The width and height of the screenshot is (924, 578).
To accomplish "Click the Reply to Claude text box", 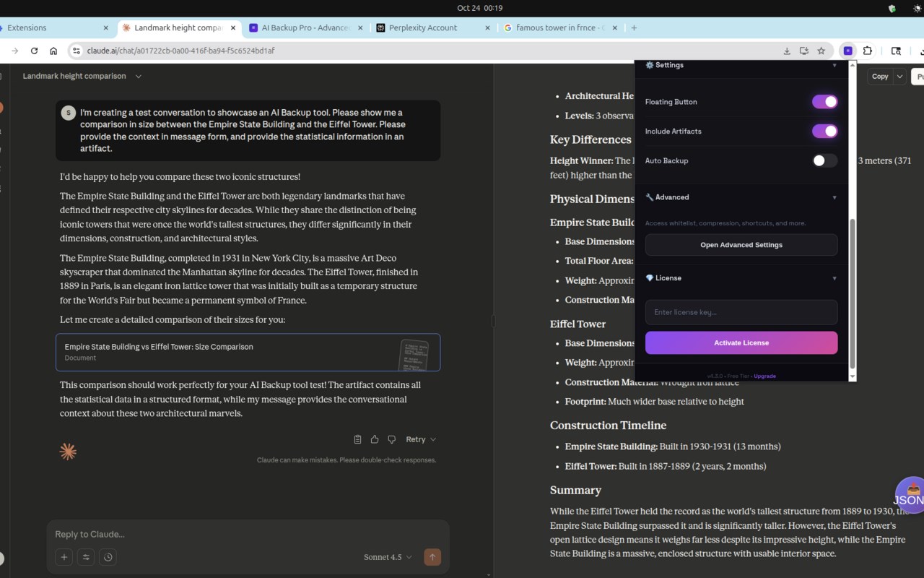I will [248, 535].
